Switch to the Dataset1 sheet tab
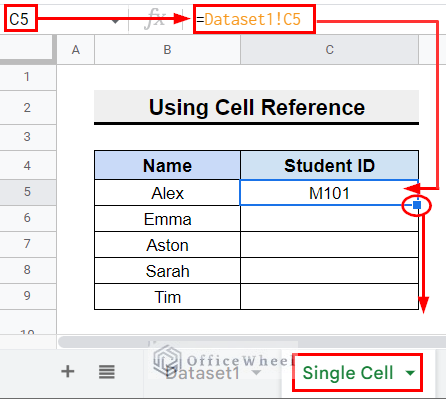446x399 pixels. (x=203, y=373)
